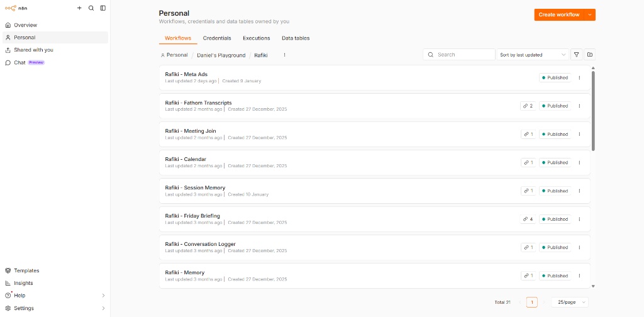The width and height of the screenshot is (644, 317).
Task: Open Sort by last updated dropdown
Action: click(x=533, y=55)
